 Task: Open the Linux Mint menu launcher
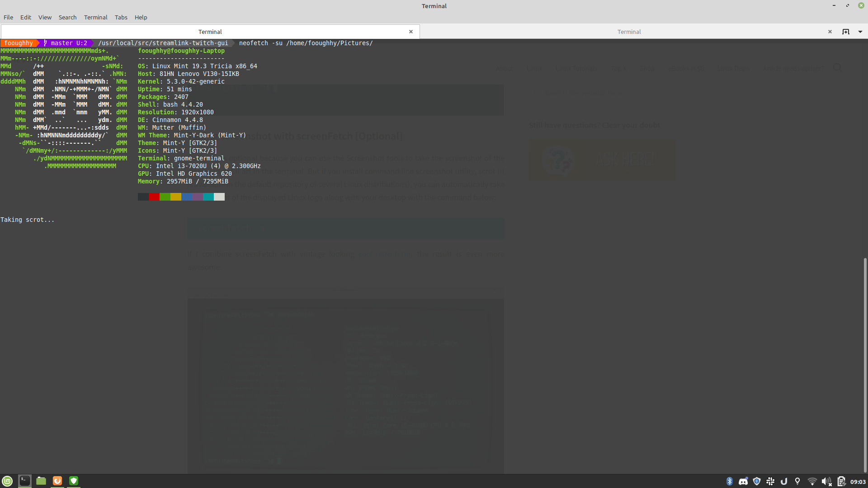click(7, 481)
